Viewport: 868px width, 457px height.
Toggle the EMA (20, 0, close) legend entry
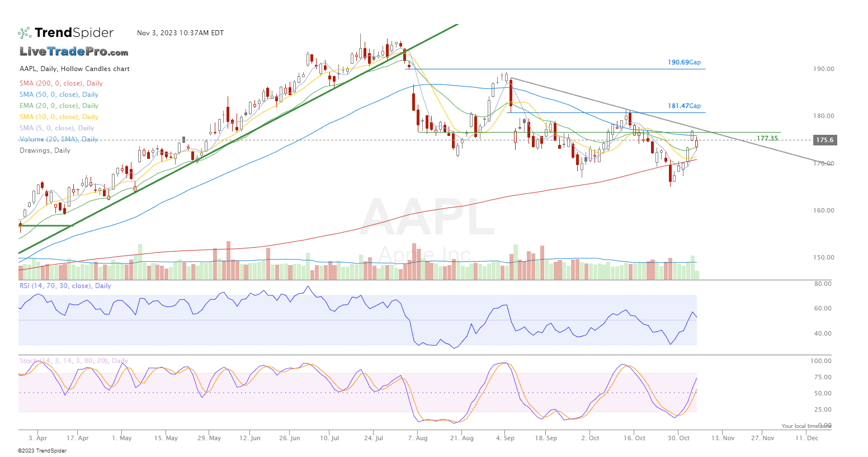tap(59, 106)
